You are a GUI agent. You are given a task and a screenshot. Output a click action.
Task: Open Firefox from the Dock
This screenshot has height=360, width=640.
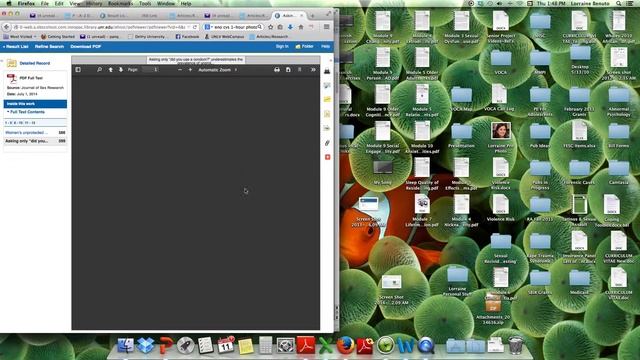(x=345, y=346)
